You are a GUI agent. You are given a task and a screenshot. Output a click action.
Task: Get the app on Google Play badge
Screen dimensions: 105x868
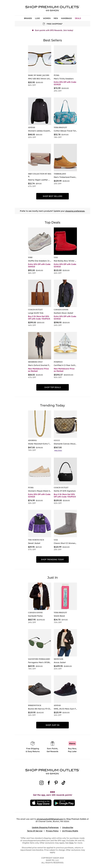[x=64, y=803]
